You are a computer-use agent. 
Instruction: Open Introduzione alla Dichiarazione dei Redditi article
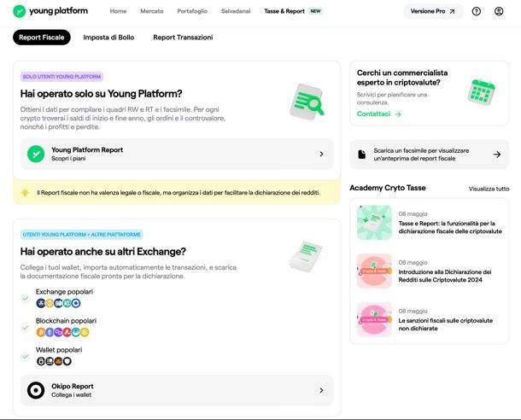coord(445,276)
